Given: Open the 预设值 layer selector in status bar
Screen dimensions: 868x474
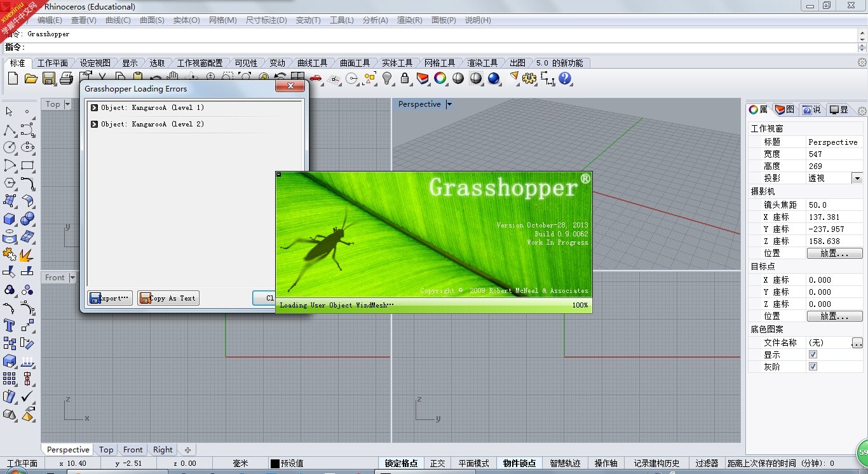Looking at the screenshot, I should pyautogui.click(x=287, y=463).
